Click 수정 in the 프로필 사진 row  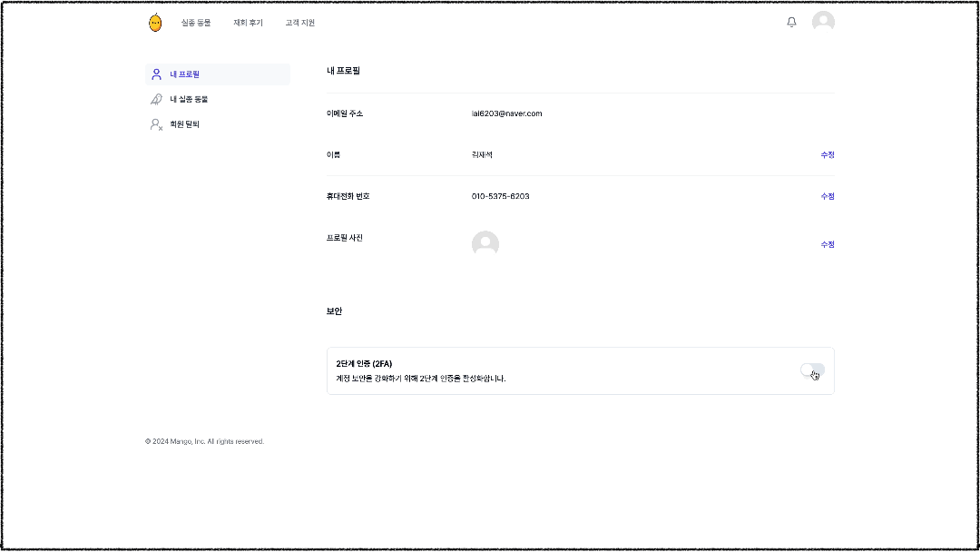point(827,244)
